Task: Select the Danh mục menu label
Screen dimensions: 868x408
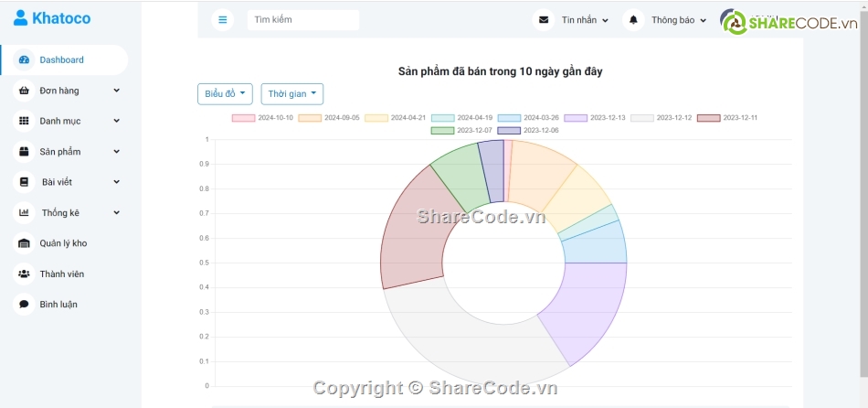Action: pyautogui.click(x=59, y=121)
